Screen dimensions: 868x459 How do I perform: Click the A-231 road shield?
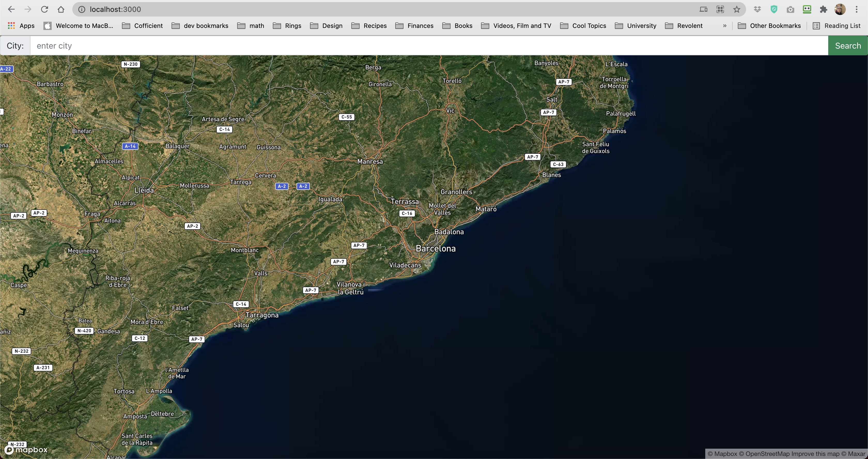tap(43, 368)
